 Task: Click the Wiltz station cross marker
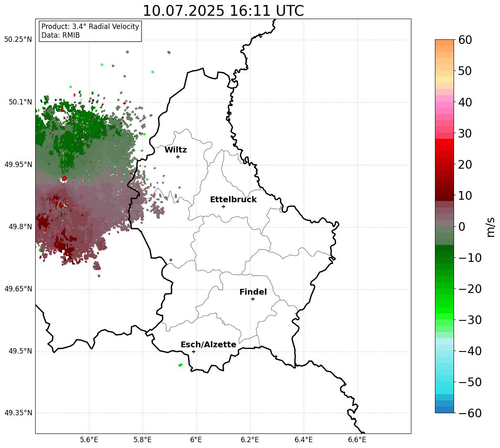pos(178,157)
